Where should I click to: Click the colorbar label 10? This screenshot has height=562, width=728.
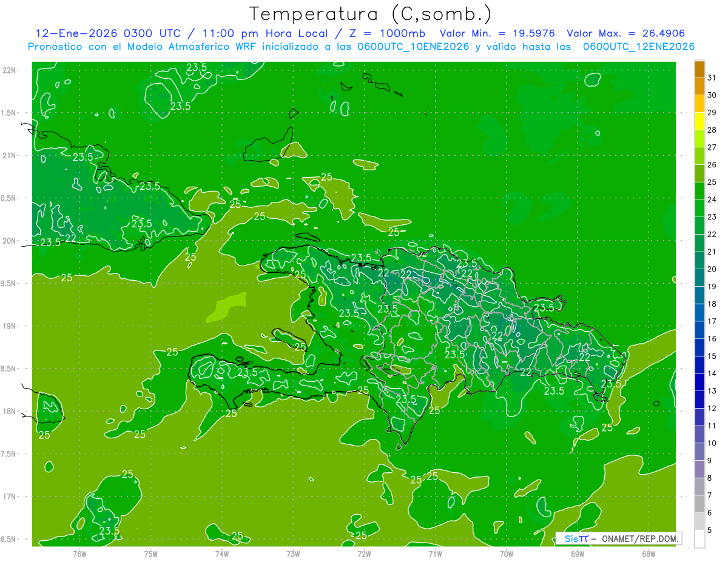pos(712,443)
